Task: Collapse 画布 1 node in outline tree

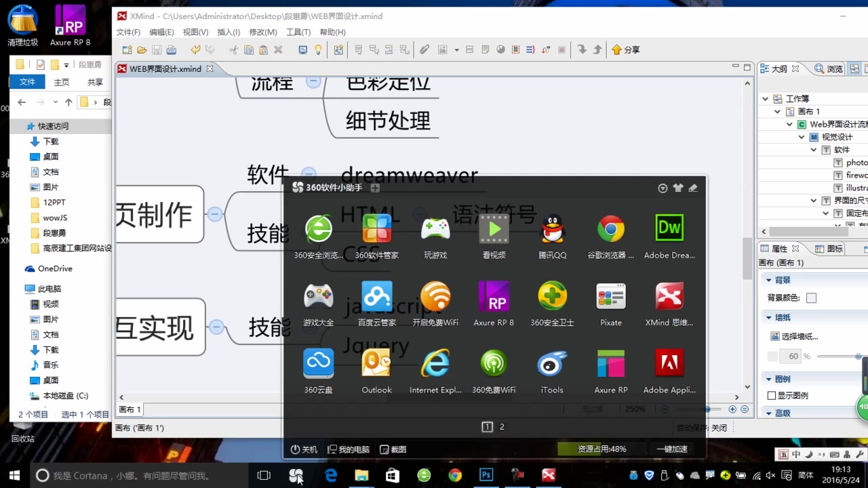Action: (777, 111)
